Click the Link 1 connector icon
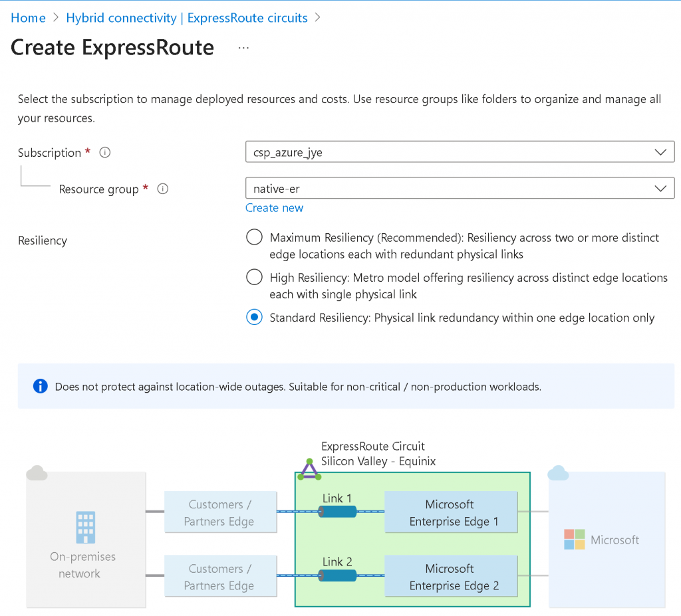Viewport: 681px width, 616px height. tap(337, 511)
